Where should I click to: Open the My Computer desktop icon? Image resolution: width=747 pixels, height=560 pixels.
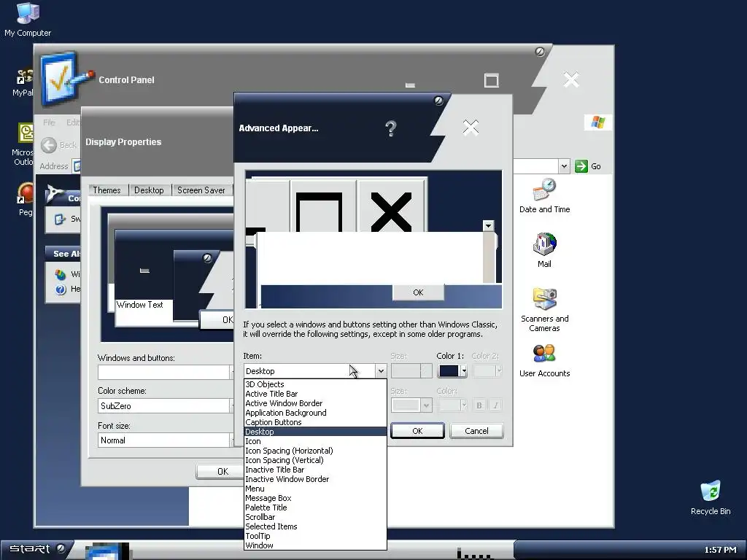[28, 20]
